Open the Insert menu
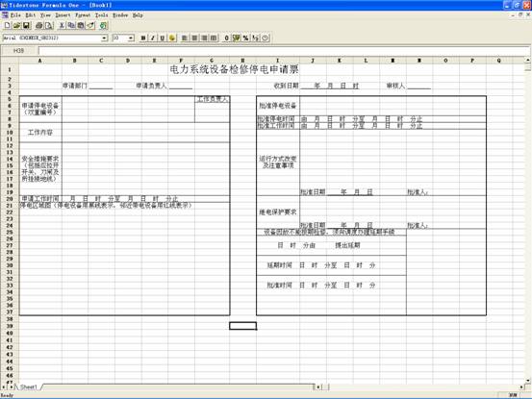This screenshot has width=532, height=399. 63,15
